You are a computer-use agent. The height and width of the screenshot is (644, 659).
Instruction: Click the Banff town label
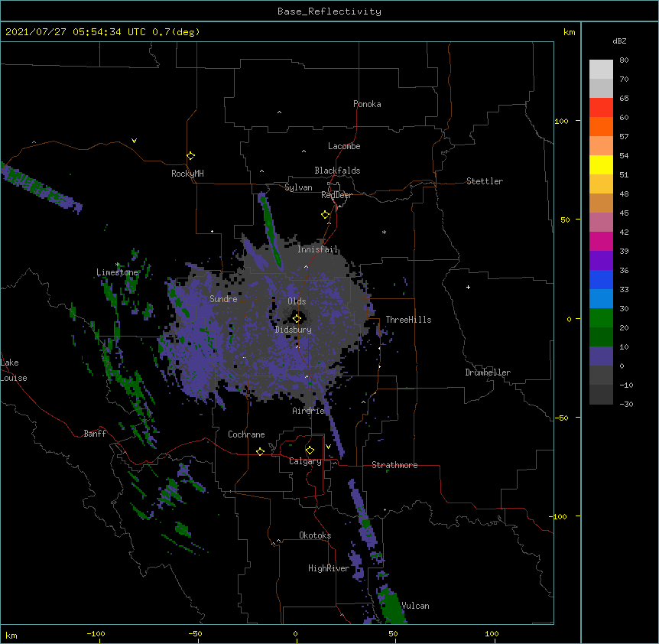point(95,434)
